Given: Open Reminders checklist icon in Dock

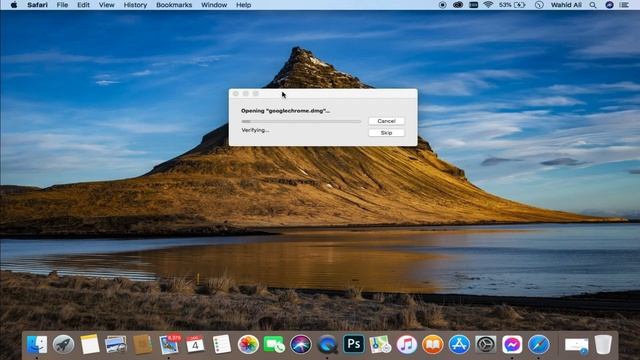Looking at the screenshot, I should point(222,344).
